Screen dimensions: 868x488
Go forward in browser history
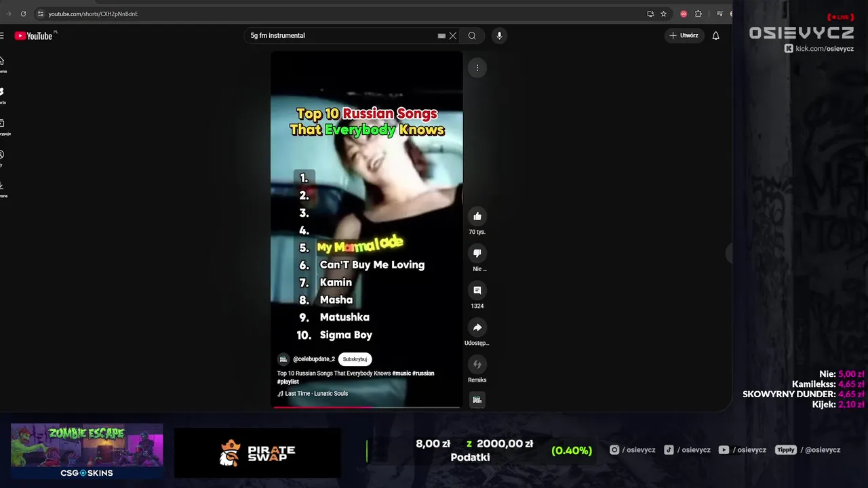(8, 14)
